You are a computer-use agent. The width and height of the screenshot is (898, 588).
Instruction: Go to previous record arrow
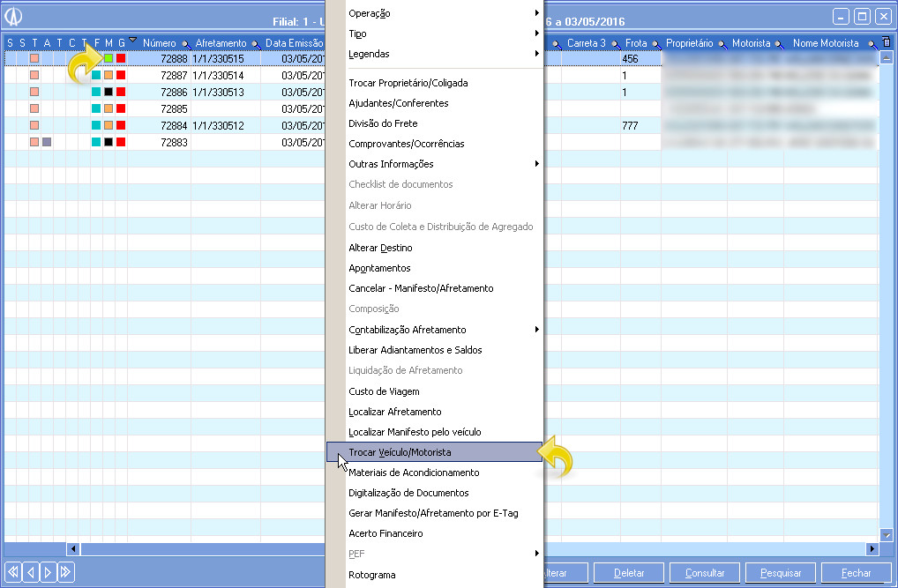(31, 571)
